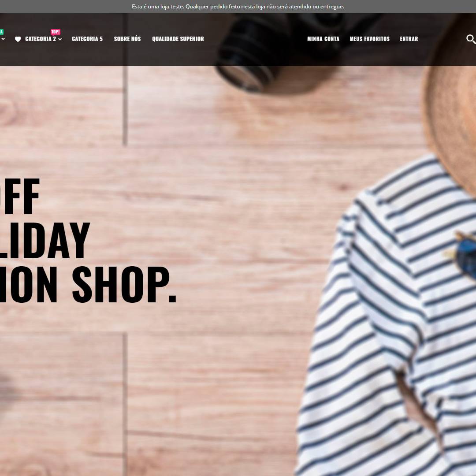Click the OFF headline text
This screenshot has width=476, height=476.
[x=20, y=196]
